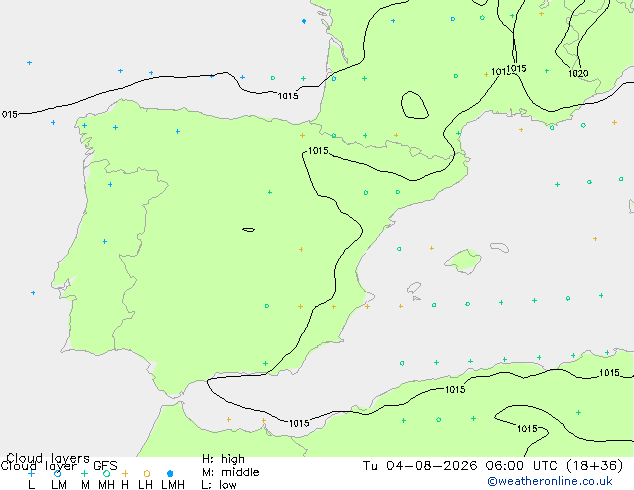The image size is (634, 490).
Task: Click the orange circle LH legend symbol
Action: coord(147,473)
